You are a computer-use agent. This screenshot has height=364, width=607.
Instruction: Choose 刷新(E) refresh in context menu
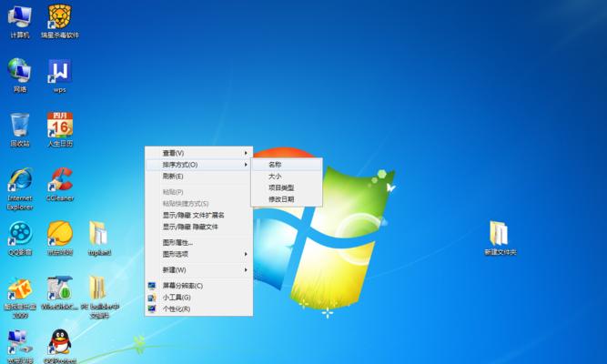[x=199, y=177]
